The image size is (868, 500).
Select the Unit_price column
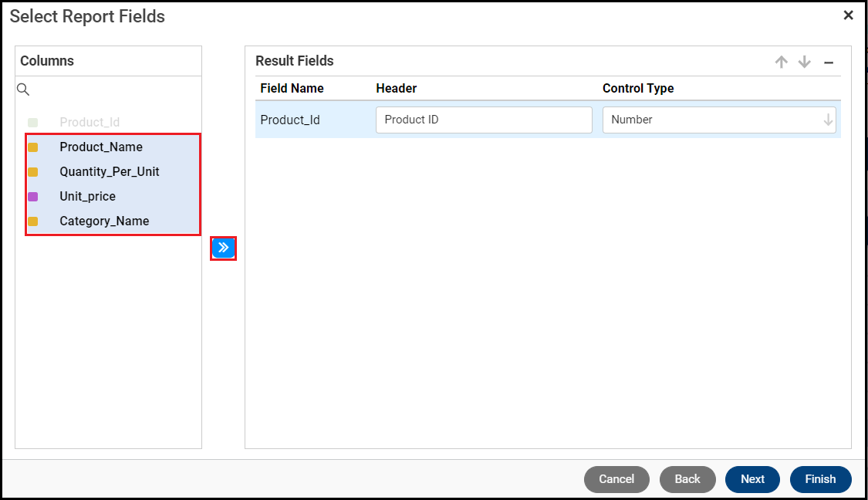click(88, 197)
